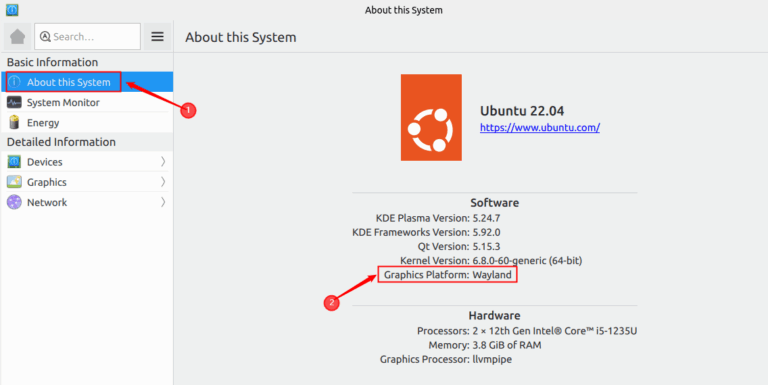Click the System Monitor icon

[14, 102]
